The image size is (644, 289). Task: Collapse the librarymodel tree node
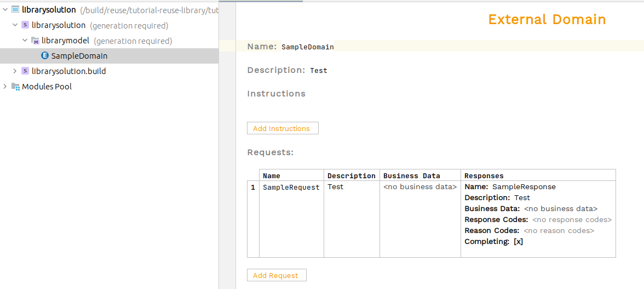pos(25,41)
